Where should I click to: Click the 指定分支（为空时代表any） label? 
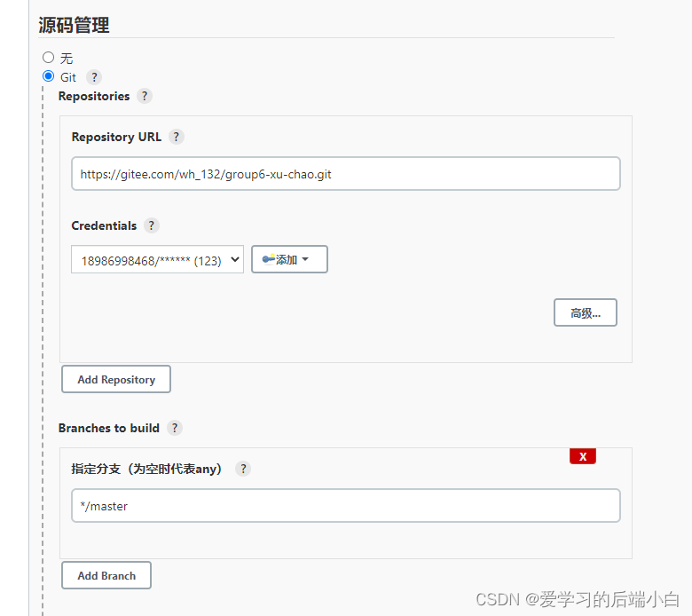coord(146,469)
